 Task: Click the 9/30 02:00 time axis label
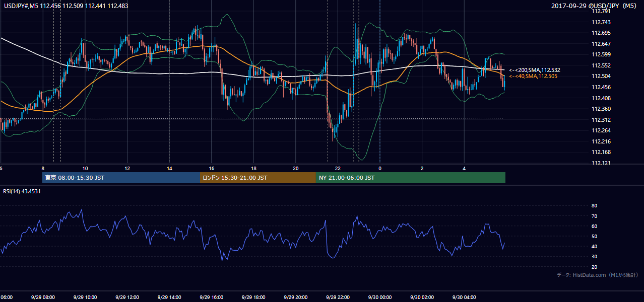pos(421,297)
